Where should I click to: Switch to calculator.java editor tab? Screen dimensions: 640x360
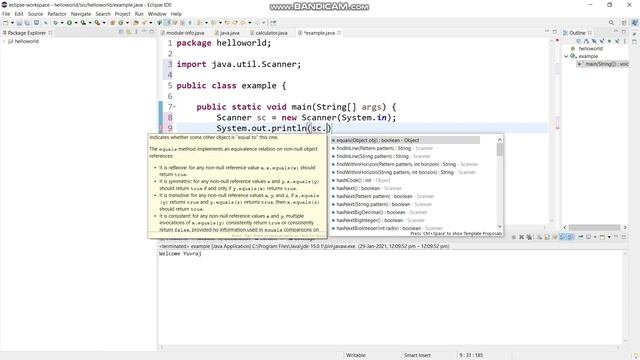tap(271, 33)
